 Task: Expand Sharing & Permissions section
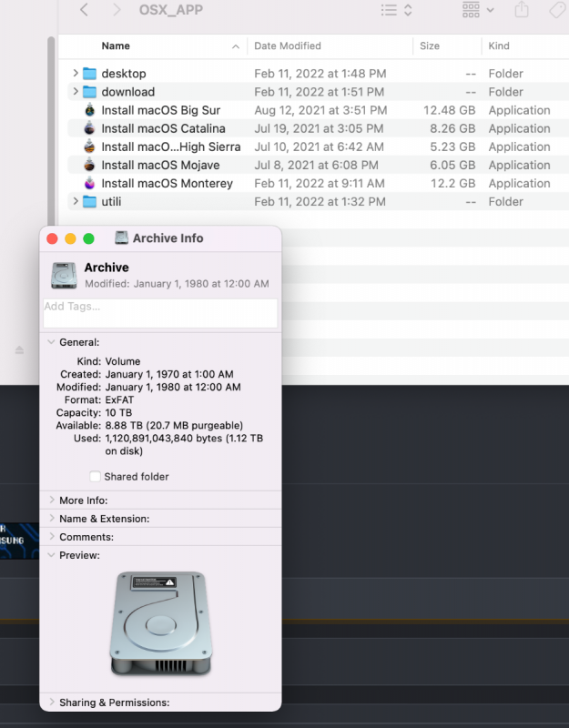tap(52, 702)
